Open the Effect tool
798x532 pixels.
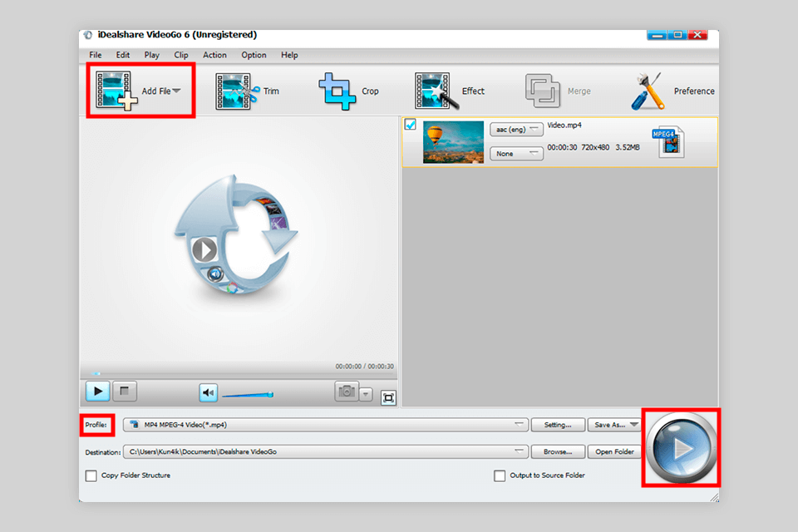(x=449, y=91)
